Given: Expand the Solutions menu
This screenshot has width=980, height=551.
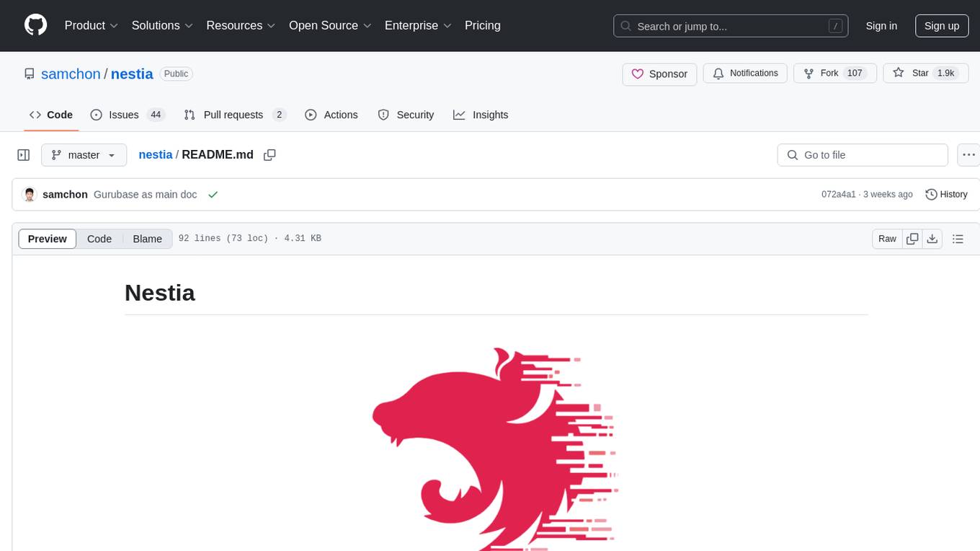Looking at the screenshot, I should 162,25.
